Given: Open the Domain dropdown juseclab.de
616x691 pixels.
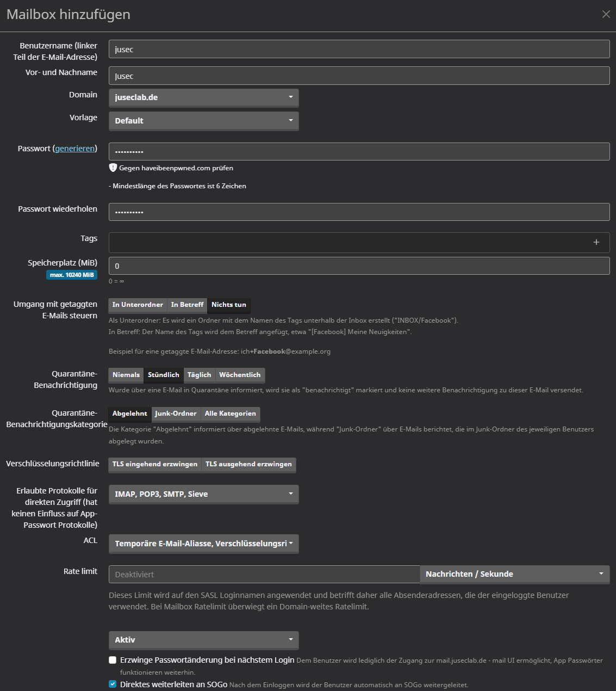Looking at the screenshot, I should (203, 97).
